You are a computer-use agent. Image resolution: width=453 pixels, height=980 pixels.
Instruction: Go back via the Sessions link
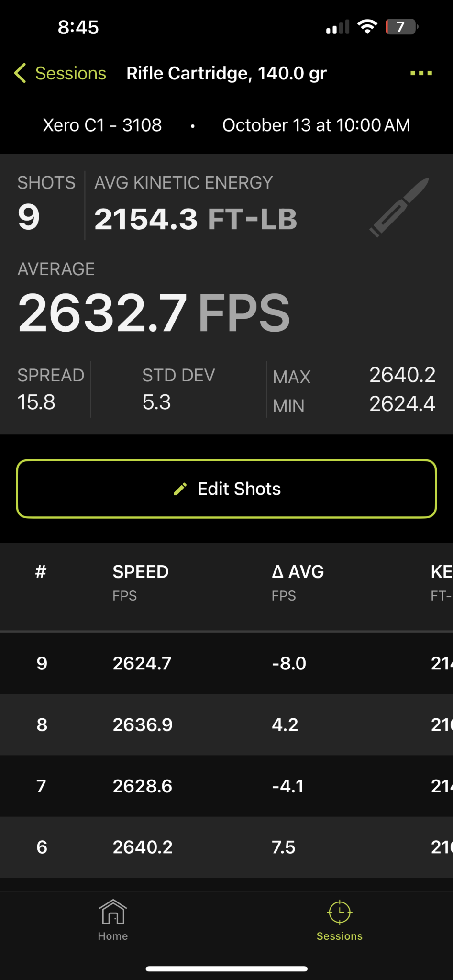point(71,73)
